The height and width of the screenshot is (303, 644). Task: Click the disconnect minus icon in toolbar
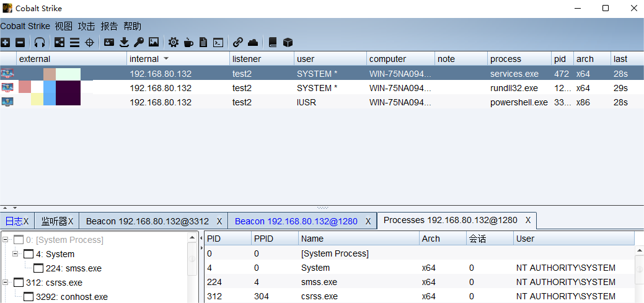tap(20, 42)
